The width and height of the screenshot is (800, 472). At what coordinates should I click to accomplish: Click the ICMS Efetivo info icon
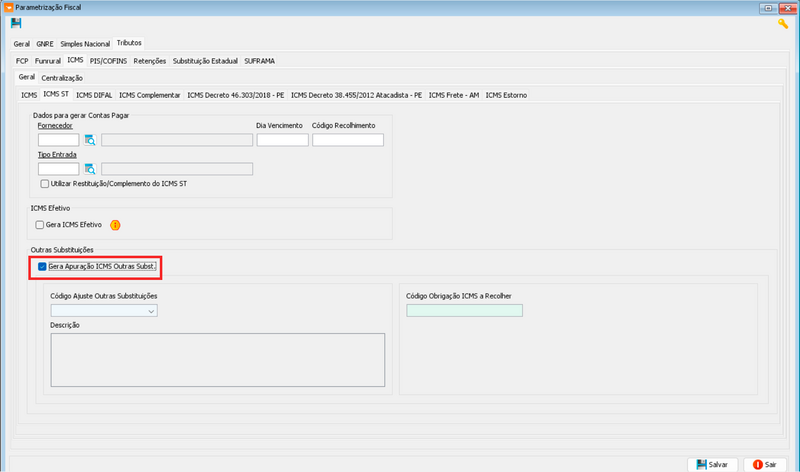click(x=115, y=225)
